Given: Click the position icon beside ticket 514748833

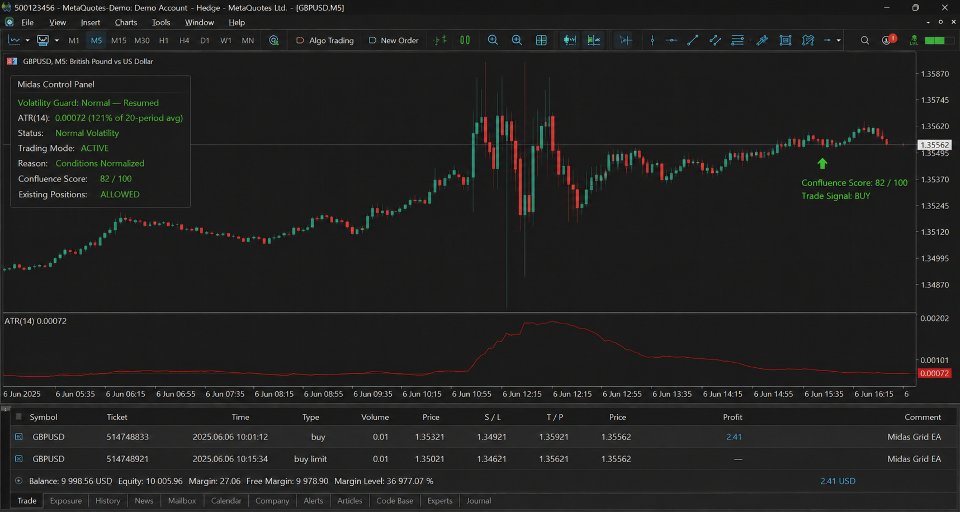Looking at the screenshot, I should pyautogui.click(x=18, y=437).
